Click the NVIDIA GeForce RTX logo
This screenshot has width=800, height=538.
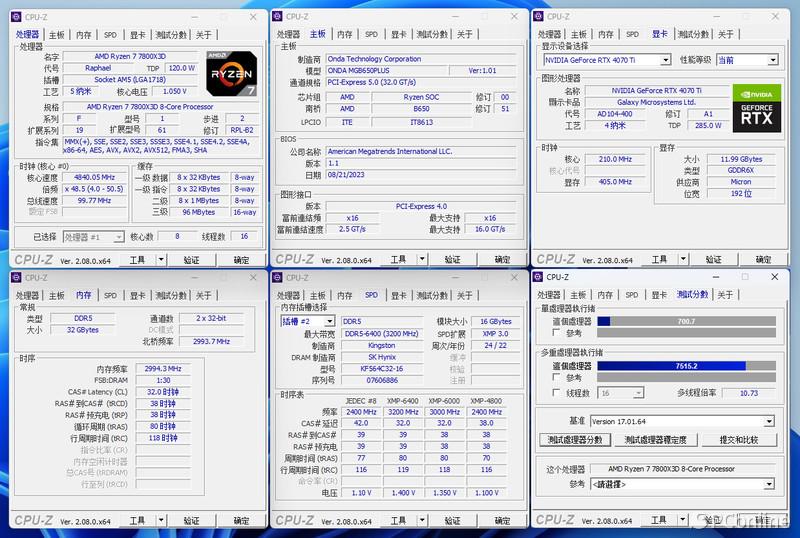coord(757,108)
